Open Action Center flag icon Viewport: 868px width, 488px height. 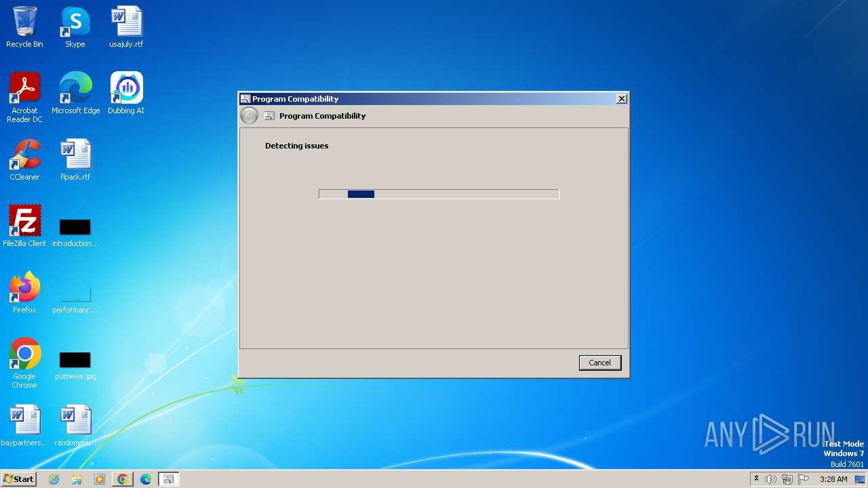pos(804,479)
